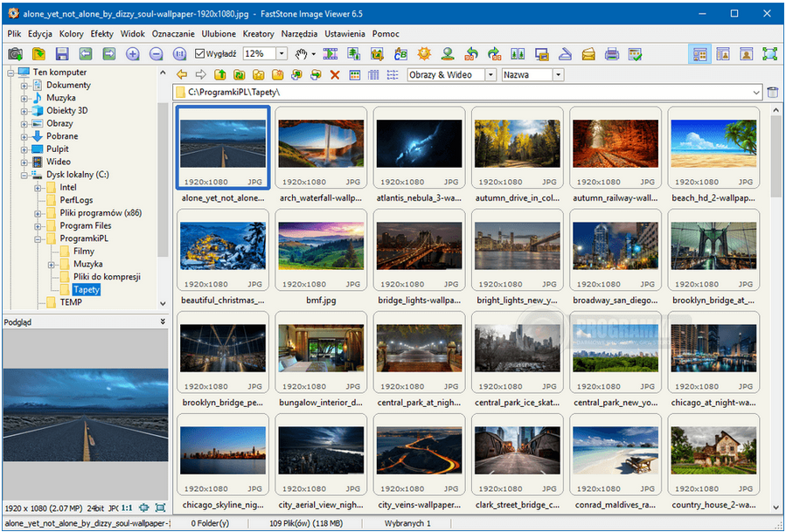Open the Ustawienia menu

[x=344, y=33]
